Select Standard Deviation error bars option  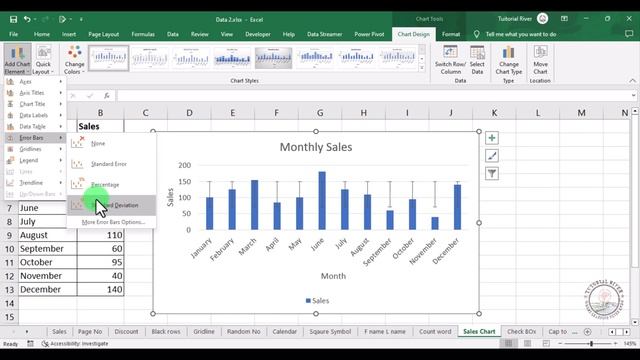coord(111,205)
